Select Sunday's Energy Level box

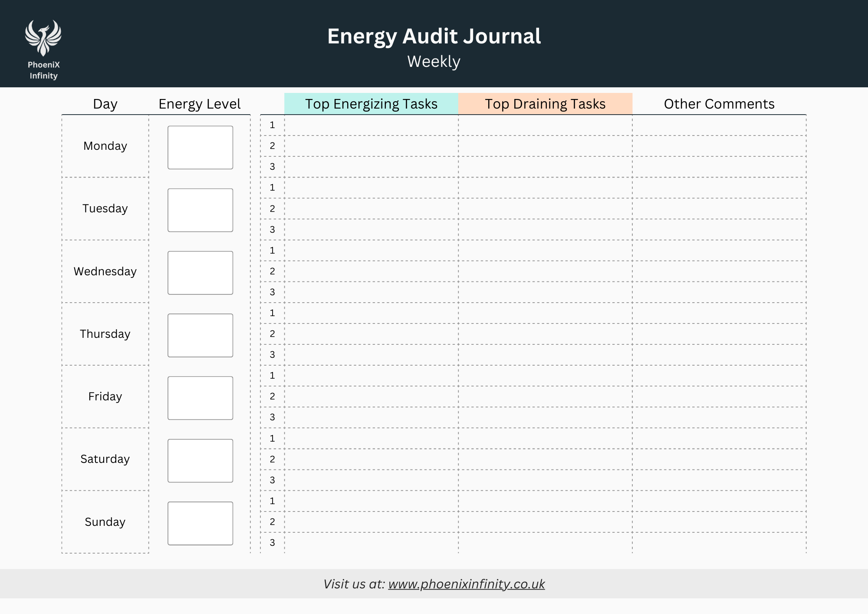coord(200,523)
